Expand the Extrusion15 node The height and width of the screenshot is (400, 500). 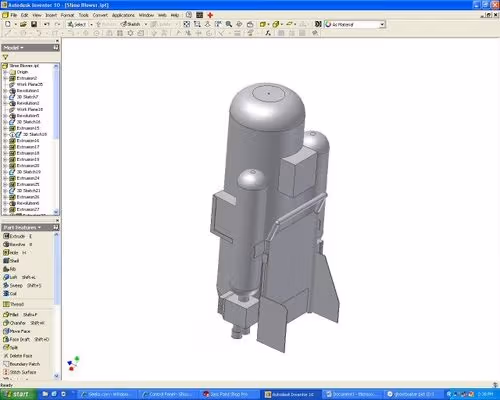click(x=5, y=128)
